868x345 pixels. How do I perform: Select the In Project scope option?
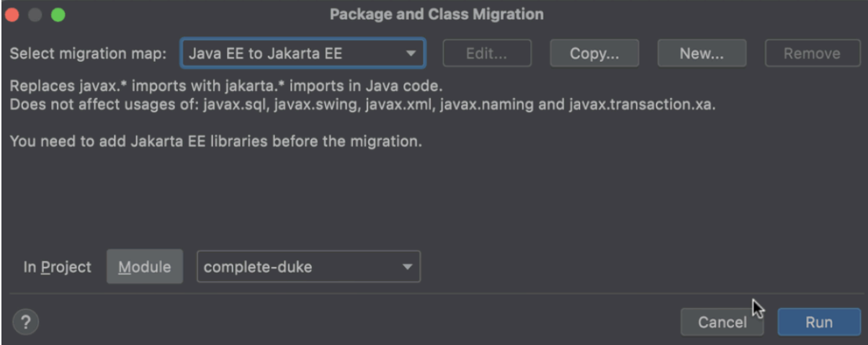tap(58, 266)
